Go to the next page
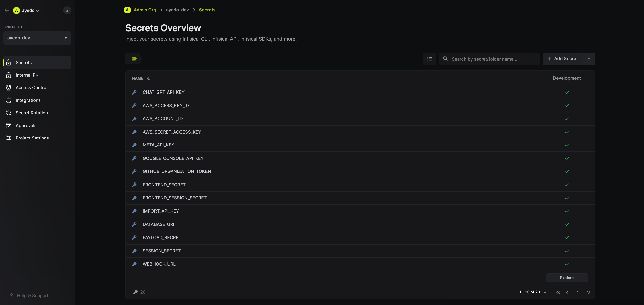Screen dimensions: 644x305 (x=577, y=292)
